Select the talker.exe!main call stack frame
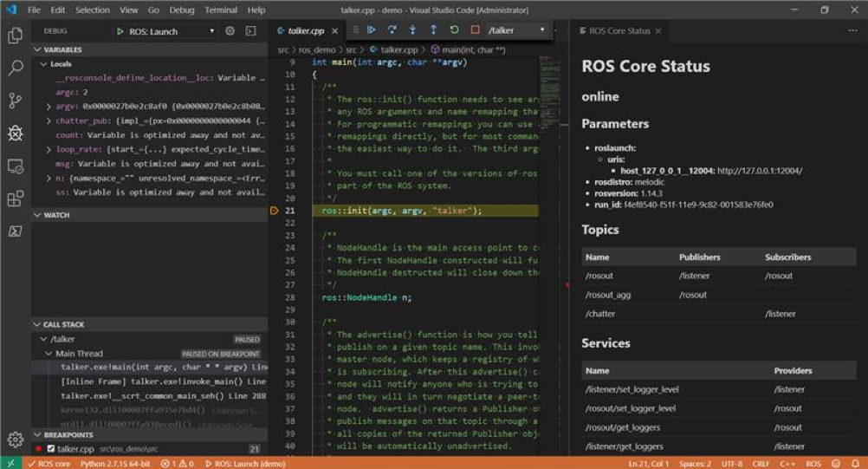Screen dimensions: 868x469 150,367
